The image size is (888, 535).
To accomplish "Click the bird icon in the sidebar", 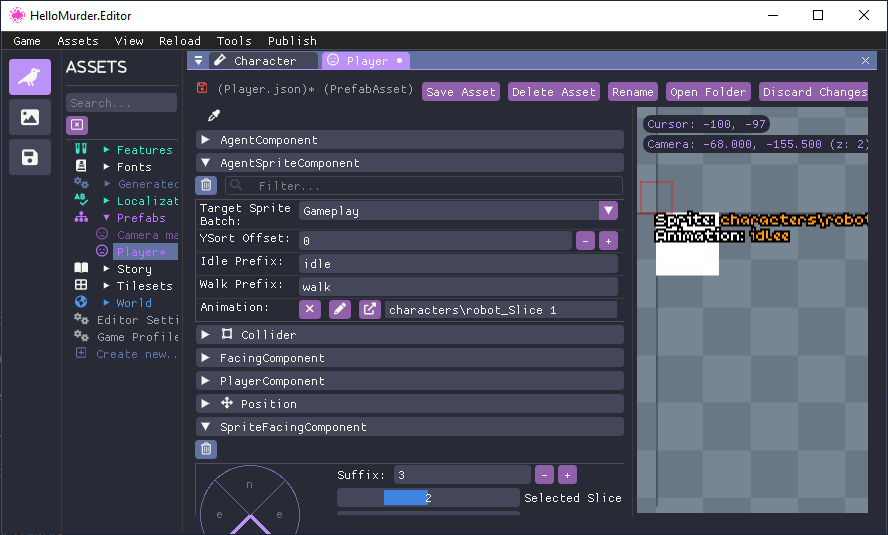I will [x=30, y=77].
